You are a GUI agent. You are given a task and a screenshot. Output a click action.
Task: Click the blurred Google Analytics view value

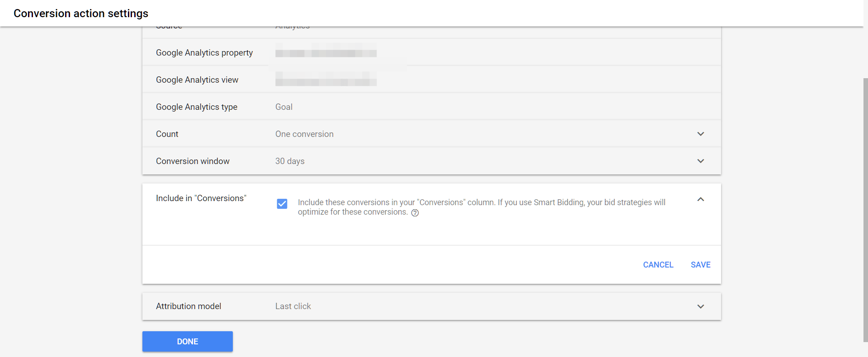coord(326,79)
